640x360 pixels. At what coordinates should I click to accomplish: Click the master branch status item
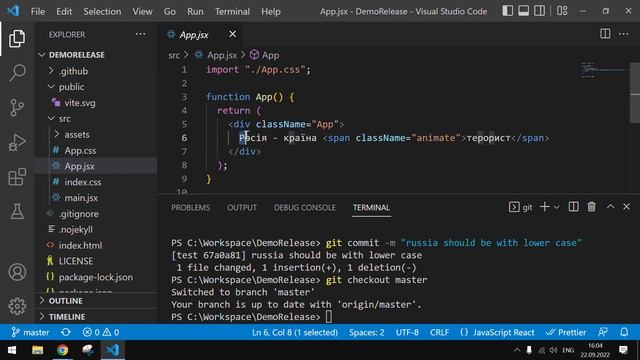(x=30, y=332)
